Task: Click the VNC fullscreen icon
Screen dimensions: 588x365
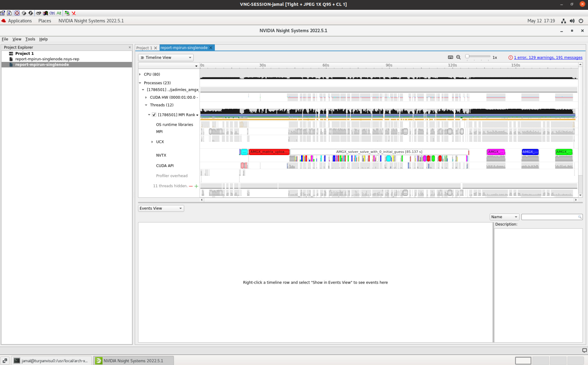Action: tap(17, 13)
